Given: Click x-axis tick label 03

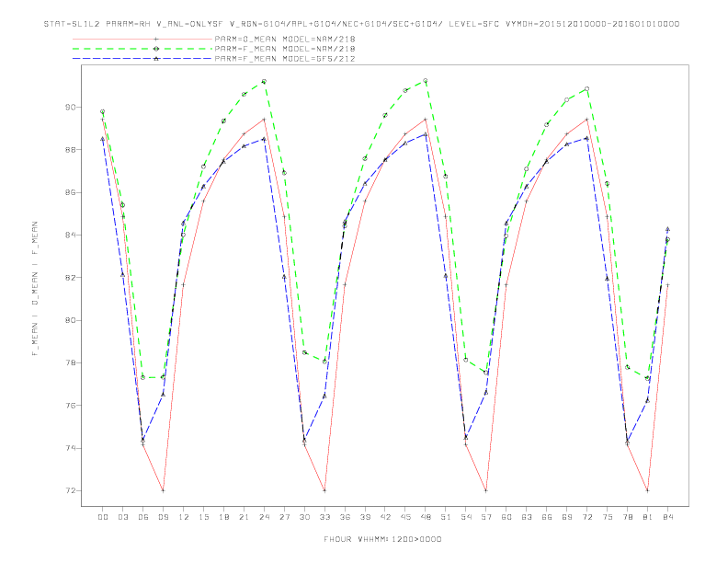Looking at the screenshot, I should [x=123, y=517].
